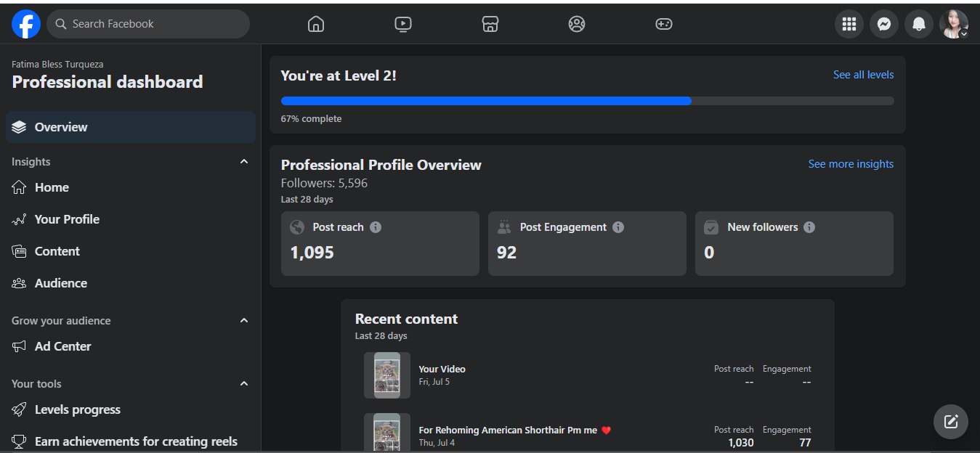Image resolution: width=980 pixels, height=453 pixels.
Task: Click the Fatima Bless Turqueza name
Action: point(57,64)
